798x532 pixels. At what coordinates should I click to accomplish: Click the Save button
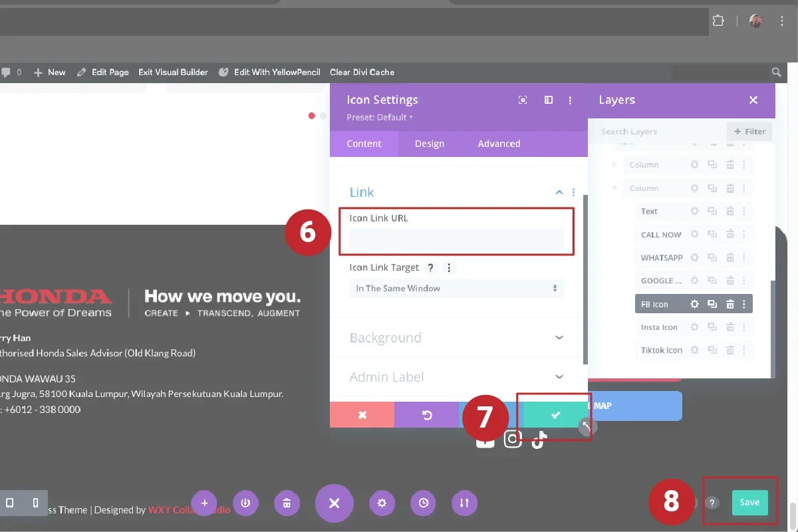[749, 503]
